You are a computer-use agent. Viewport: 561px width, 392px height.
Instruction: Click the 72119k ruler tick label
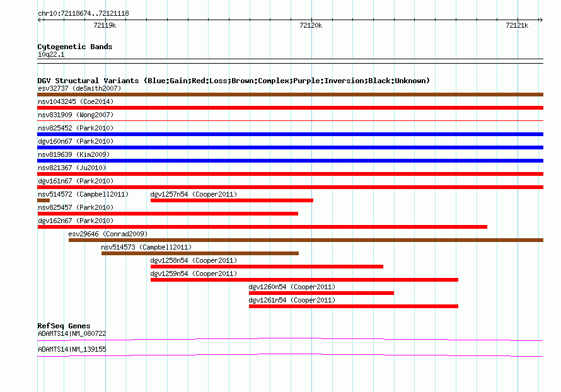pyautogui.click(x=105, y=25)
